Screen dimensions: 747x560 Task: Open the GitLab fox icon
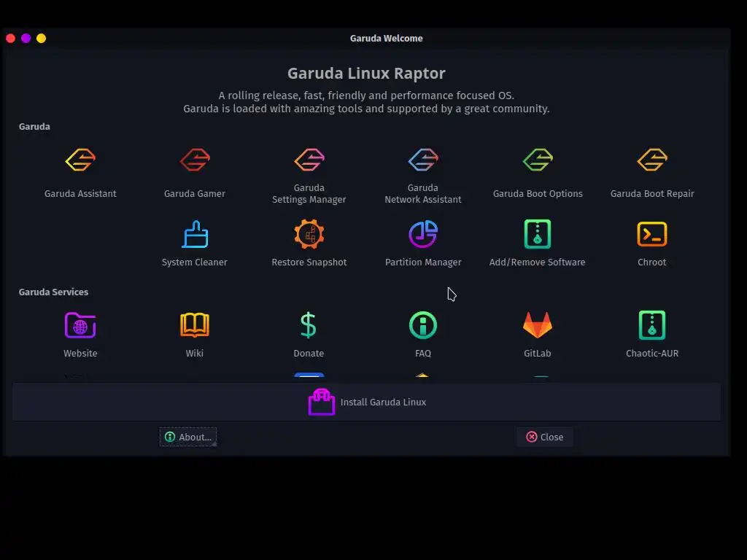(538, 325)
